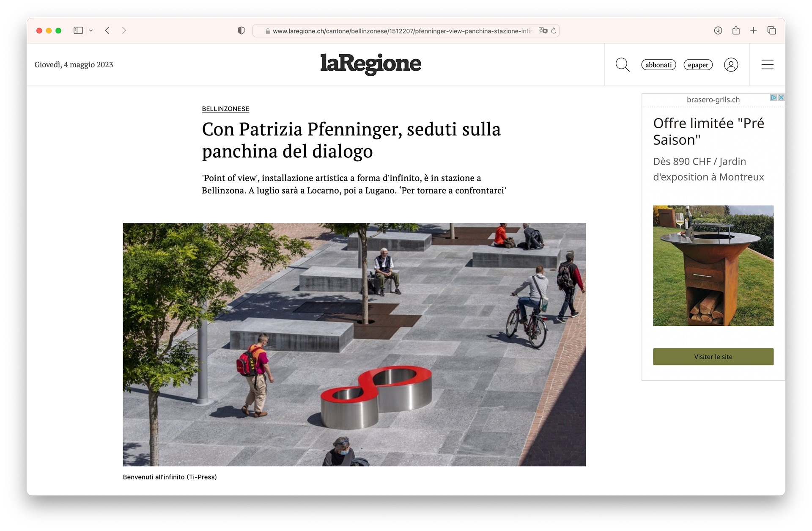Viewport: 812px width, 531px height.
Task: Open a new tab
Action: pyautogui.click(x=754, y=30)
